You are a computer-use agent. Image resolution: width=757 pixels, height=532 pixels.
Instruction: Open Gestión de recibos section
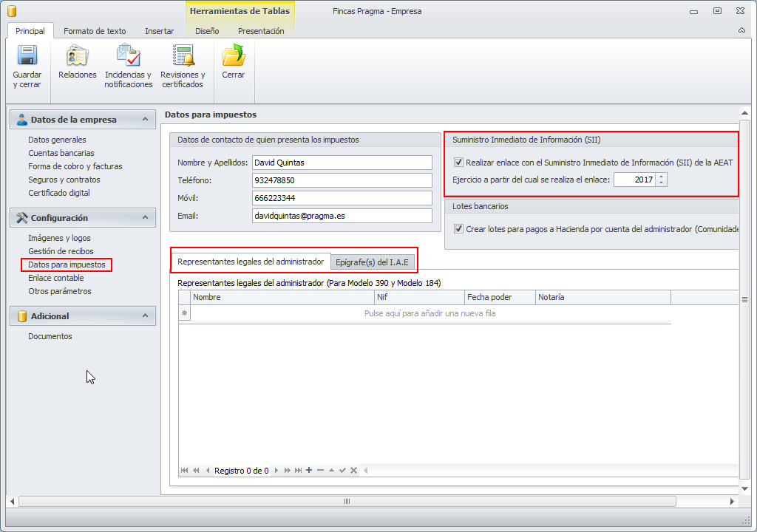coord(61,251)
